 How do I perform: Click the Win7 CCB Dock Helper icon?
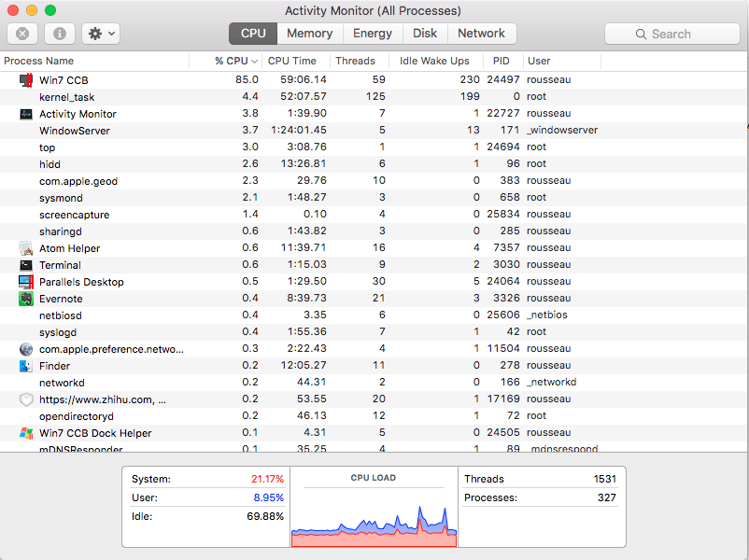point(26,433)
